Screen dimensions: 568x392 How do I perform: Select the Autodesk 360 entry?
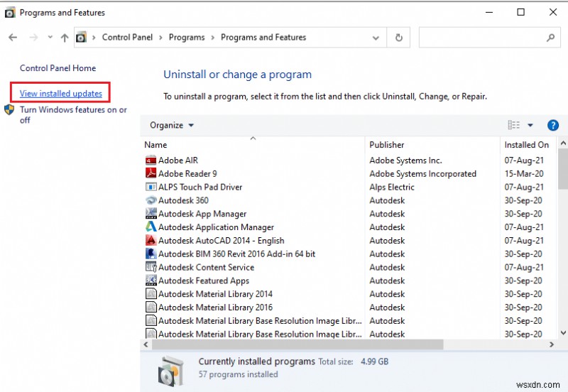tap(183, 200)
